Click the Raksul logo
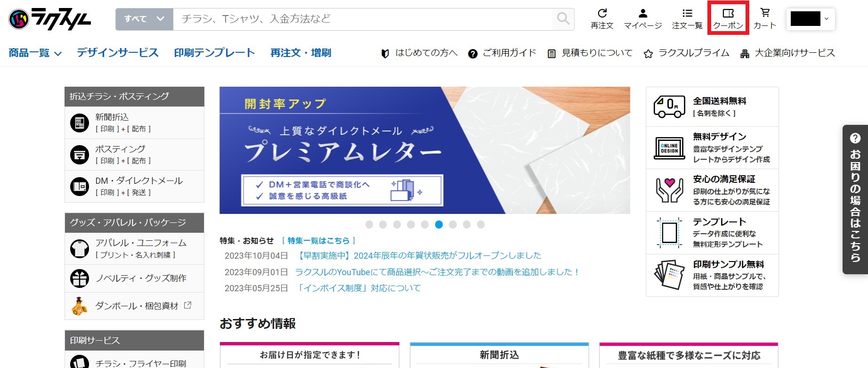The image size is (868, 368). [49, 19]
